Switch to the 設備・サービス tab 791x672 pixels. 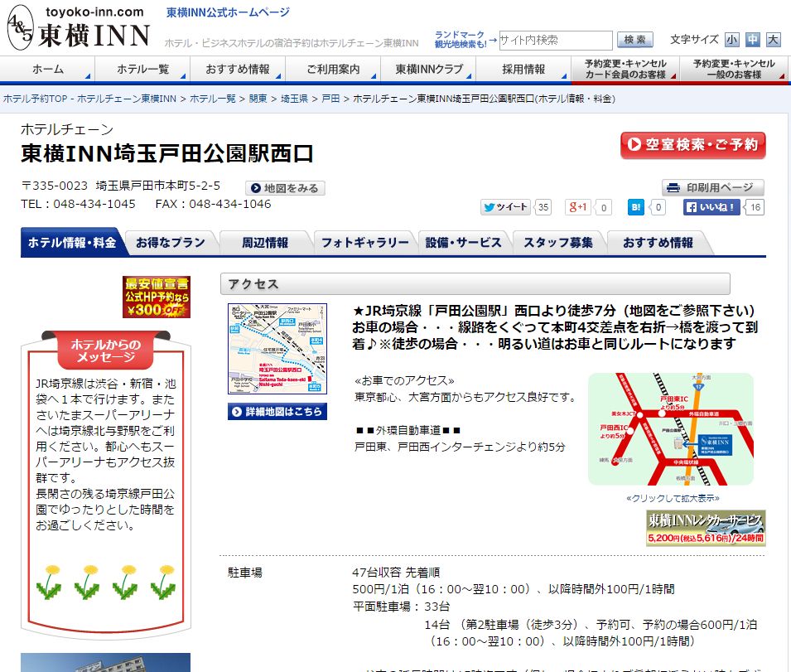pyautogui.click(x=463, y=243)
